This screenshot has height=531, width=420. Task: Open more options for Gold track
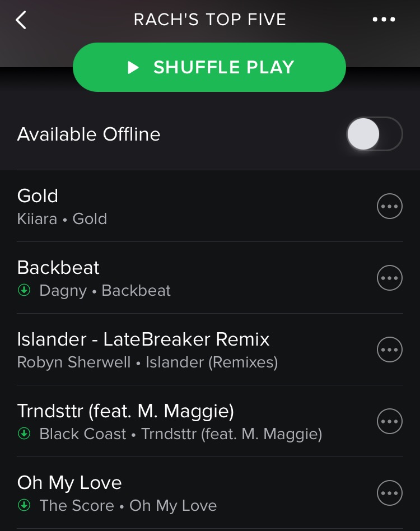tap(390, 206)
